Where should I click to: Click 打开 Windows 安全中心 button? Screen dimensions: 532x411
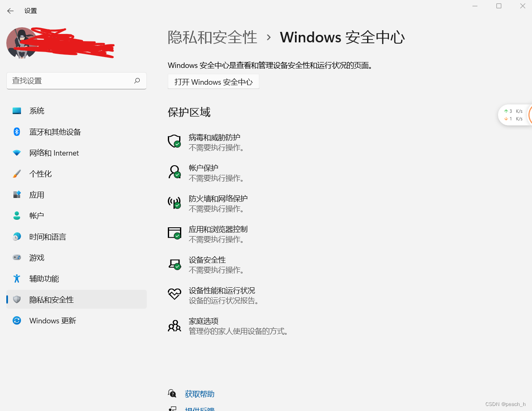coord(214,82)
